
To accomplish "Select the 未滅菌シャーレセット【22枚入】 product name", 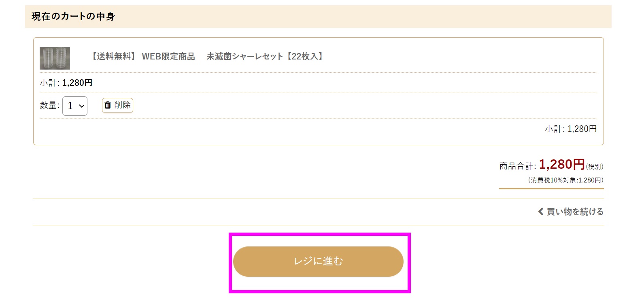I will (x=265, y=57).
